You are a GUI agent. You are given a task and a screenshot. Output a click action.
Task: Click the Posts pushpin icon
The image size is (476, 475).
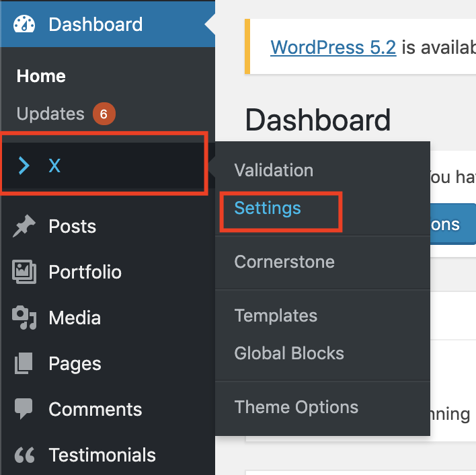pos(25,227)
